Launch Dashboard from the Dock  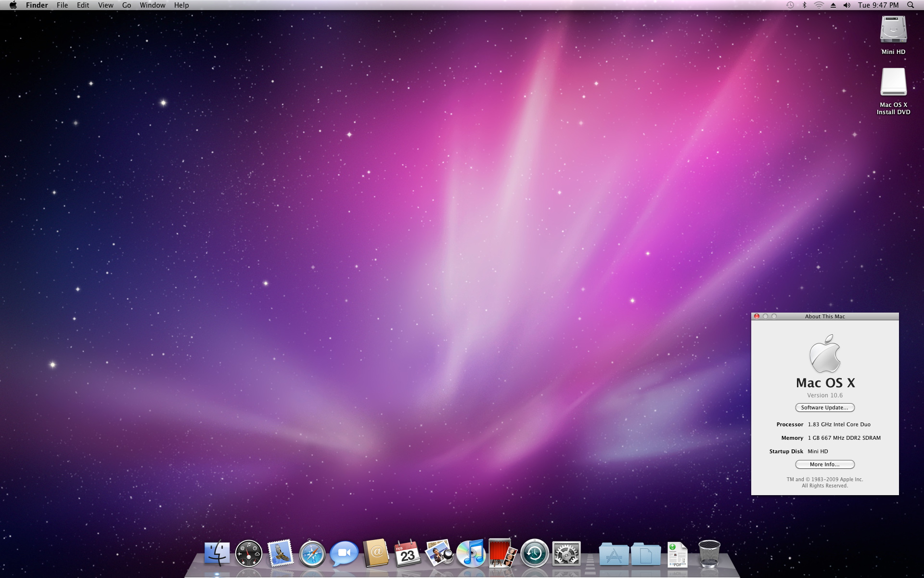pyautogui.click(x=248, y=553)
